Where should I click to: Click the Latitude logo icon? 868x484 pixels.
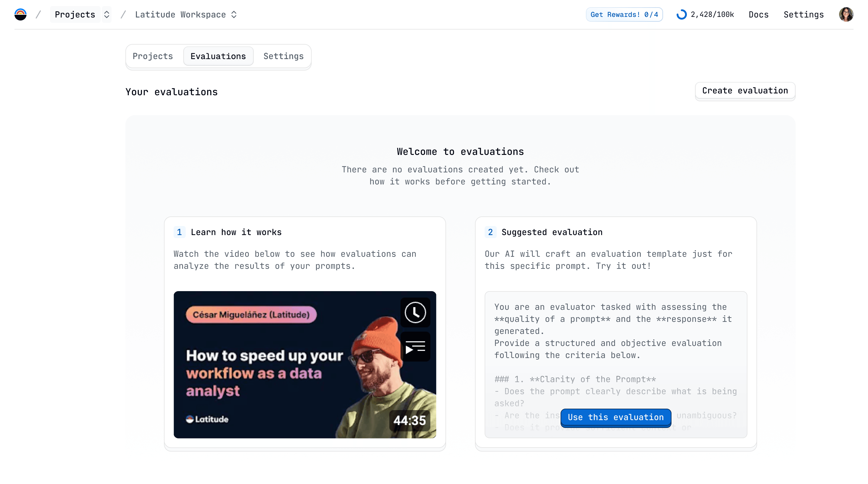point(20,14)
